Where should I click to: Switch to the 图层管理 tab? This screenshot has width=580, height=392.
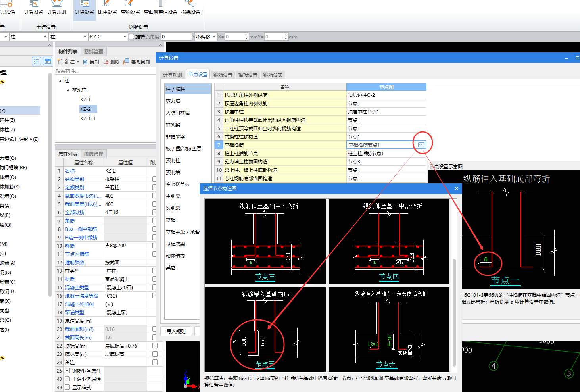pos(94,154)
